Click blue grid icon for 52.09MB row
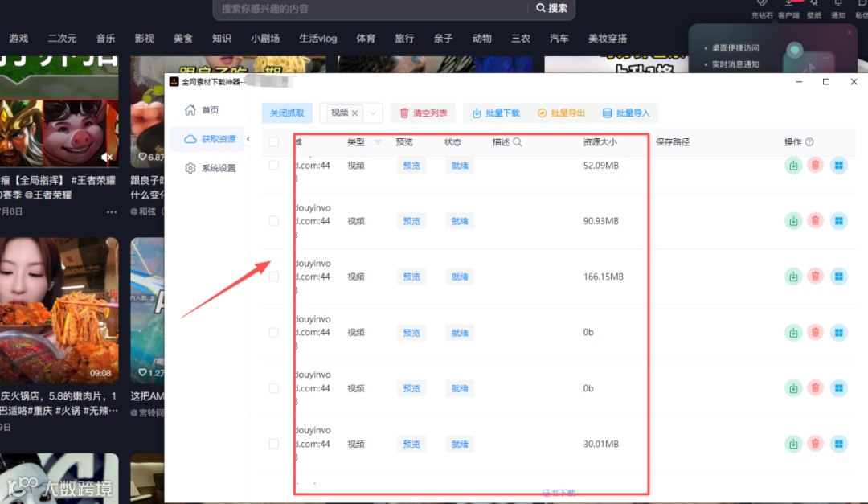This screenshot has height=504, width=868. tap(838, 165)
